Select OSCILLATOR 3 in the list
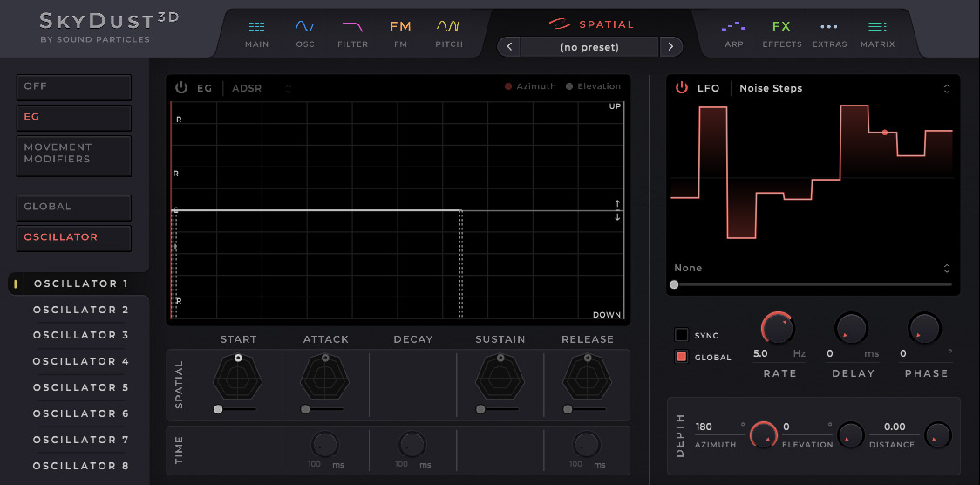The image size is (980, 485). click(x=80, y=335)
